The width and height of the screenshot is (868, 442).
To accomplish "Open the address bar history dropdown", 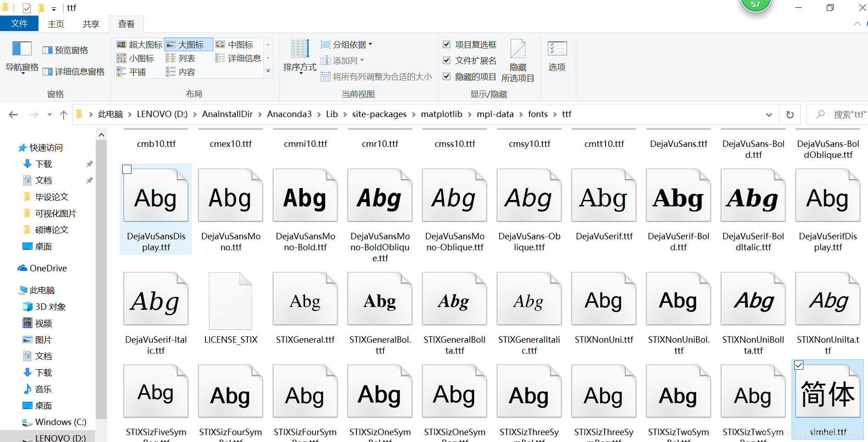I will coord(769,114).
